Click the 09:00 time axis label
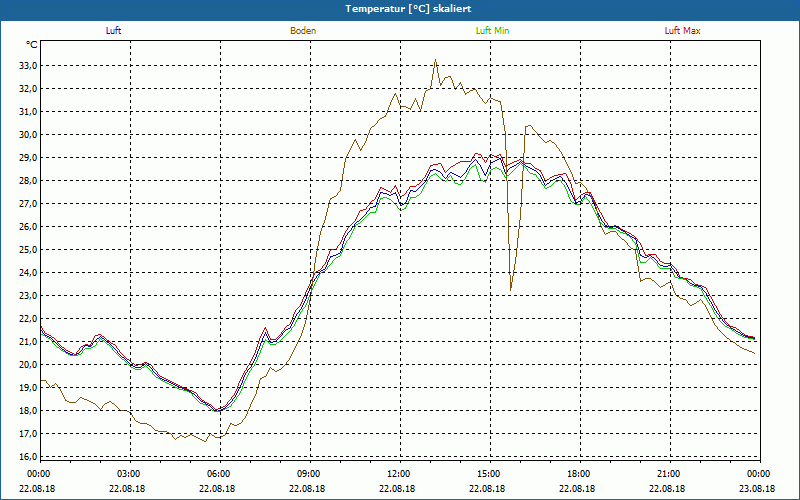Image resolution: width=800 pixels, height=500 pixels. click(308, 474)
